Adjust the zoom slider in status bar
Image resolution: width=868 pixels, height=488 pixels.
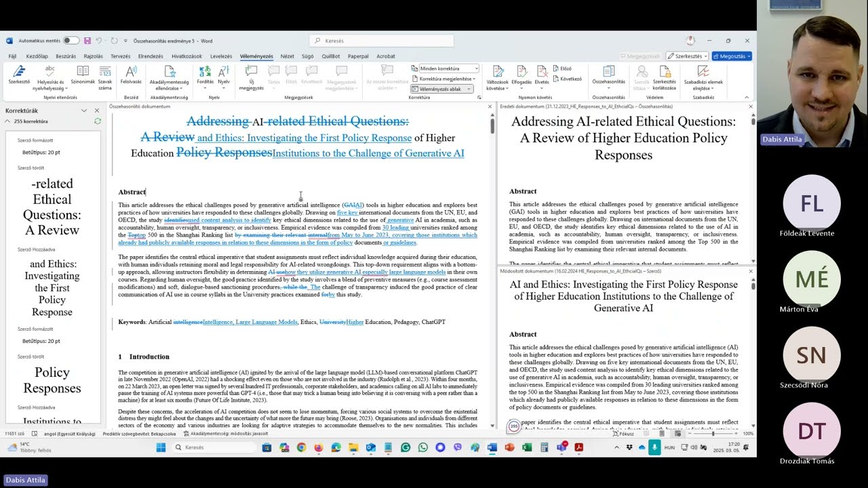tap(712, 434)
